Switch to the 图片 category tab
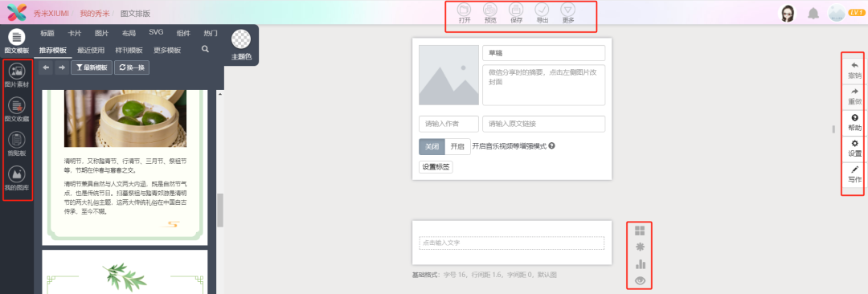The height and width of the screenshot is (294, 868). coord(102,33)
